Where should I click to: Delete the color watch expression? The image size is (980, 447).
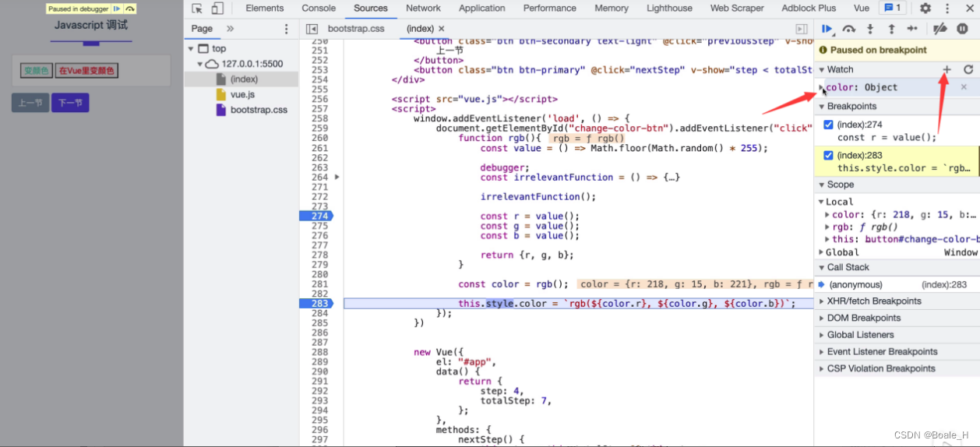click(x=964, y=87)
